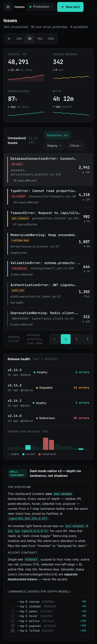Toggle the Production 284 filter chip
Viewport: 97px width, 644px height.
(57, 135)
